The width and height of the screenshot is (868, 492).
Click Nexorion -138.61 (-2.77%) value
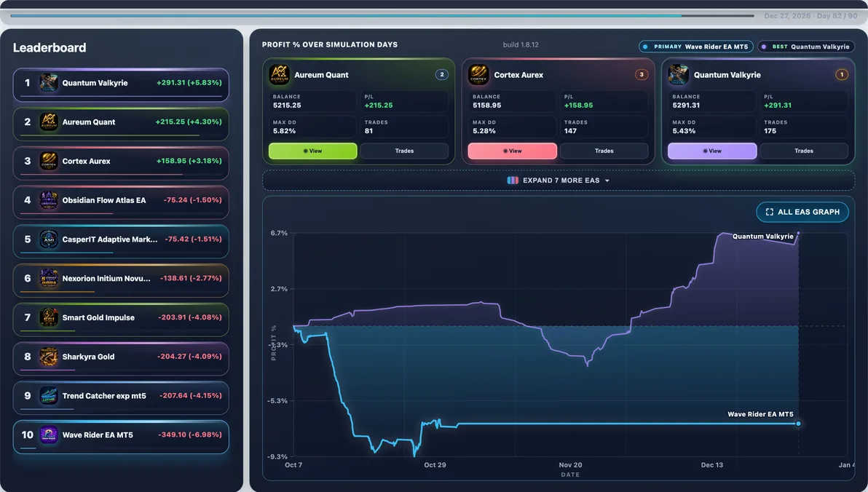pyautogui.click(x=191, y=278)
